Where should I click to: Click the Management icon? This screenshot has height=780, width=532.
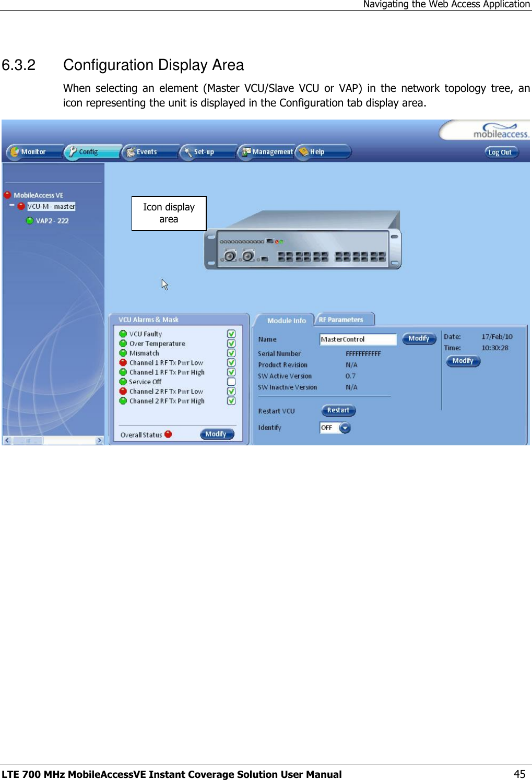click(246, 152)
